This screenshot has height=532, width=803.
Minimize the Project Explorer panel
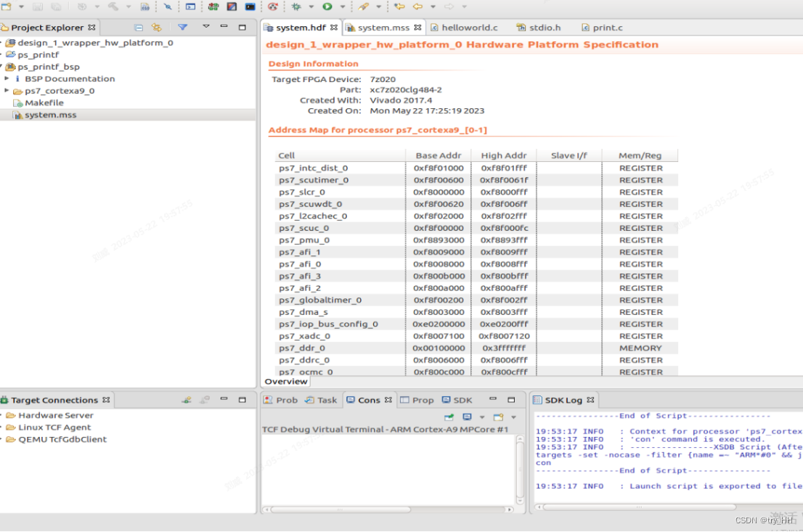click(224, 26)
